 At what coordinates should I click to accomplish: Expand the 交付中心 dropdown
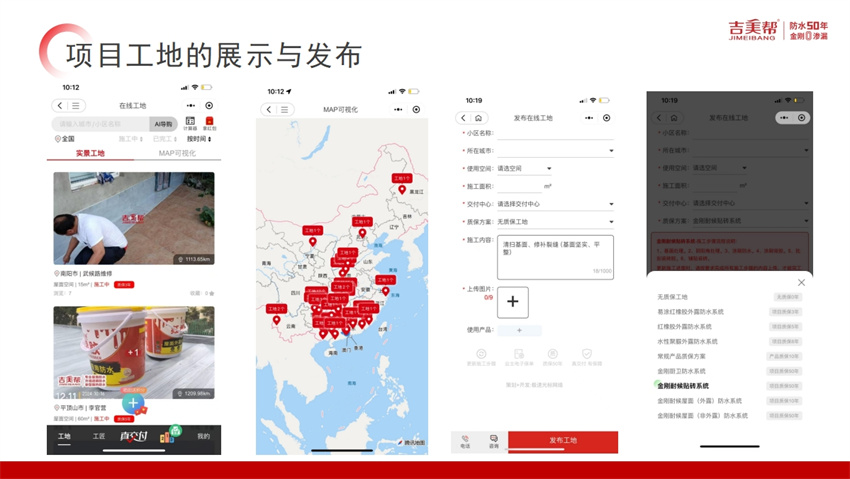coord(611,204)
